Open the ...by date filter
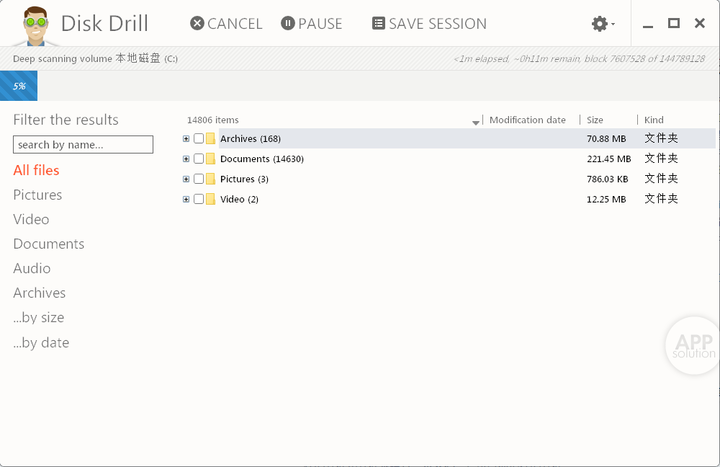 tap(41, 343)
